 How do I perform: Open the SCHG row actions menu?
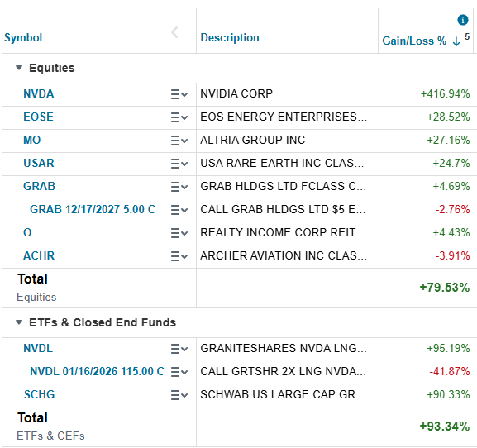tap(179, 395)
